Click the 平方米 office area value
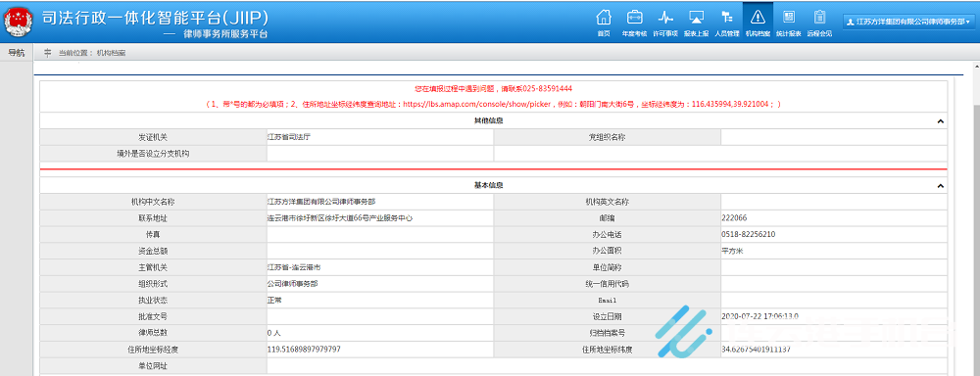This screenshot has height=376, width=980. [x=732, y=251]
